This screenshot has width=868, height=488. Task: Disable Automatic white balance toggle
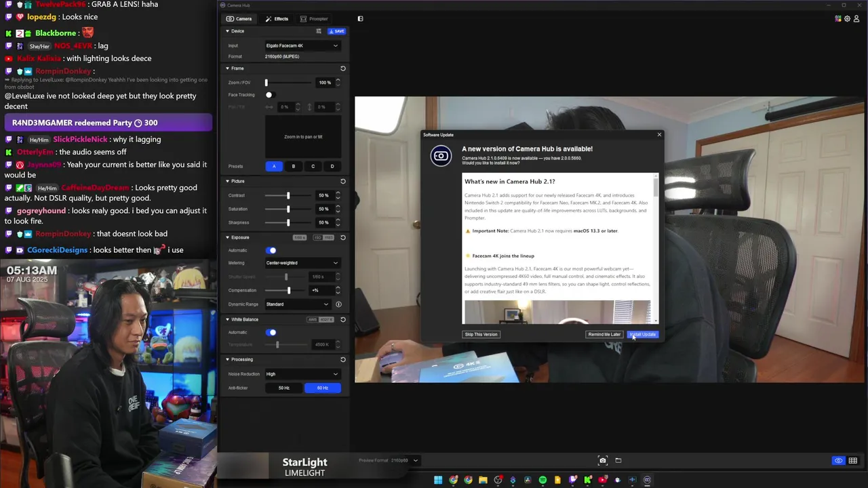271,333
